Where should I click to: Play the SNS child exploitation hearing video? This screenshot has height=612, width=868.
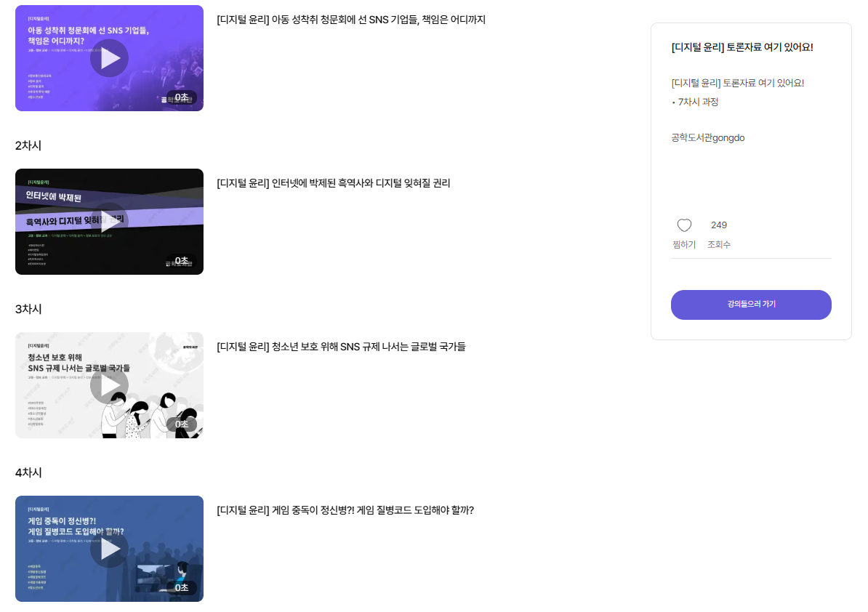tap(109, 58)
